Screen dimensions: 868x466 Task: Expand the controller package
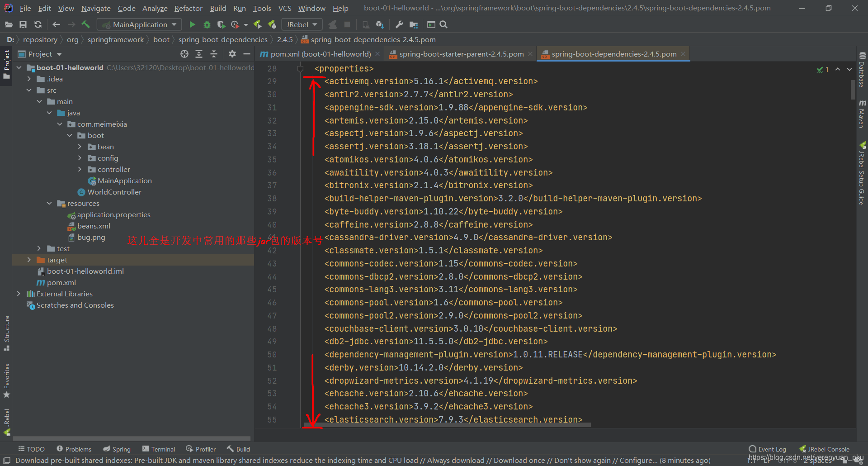80,169
